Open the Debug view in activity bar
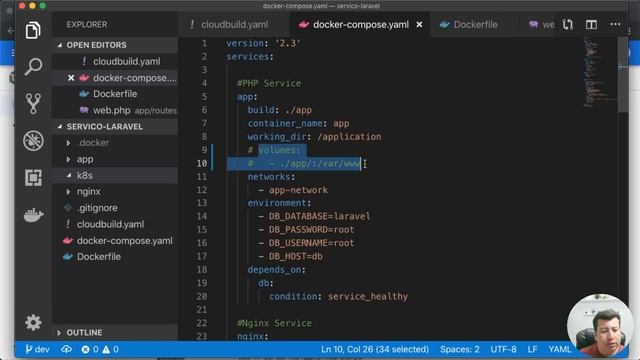The image size is (640, 360). click(x=33, y=141)
